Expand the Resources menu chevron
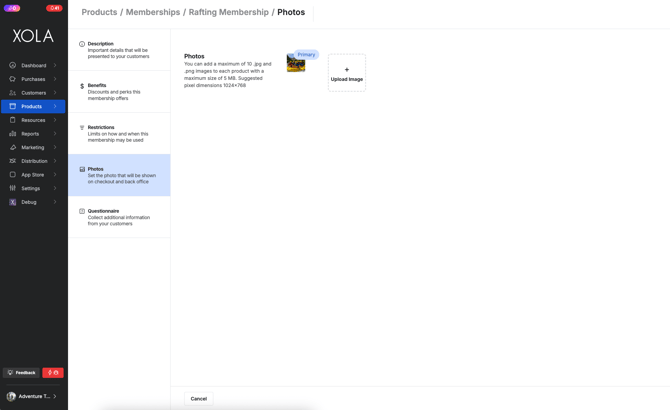The height and width of the screenshot is (410, 670). [x=55, y=120]
